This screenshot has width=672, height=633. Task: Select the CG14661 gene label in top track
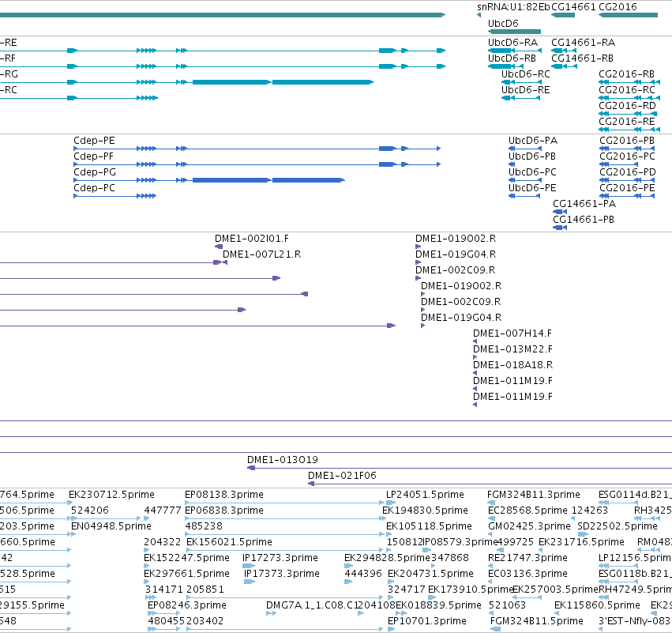point(573,7)
